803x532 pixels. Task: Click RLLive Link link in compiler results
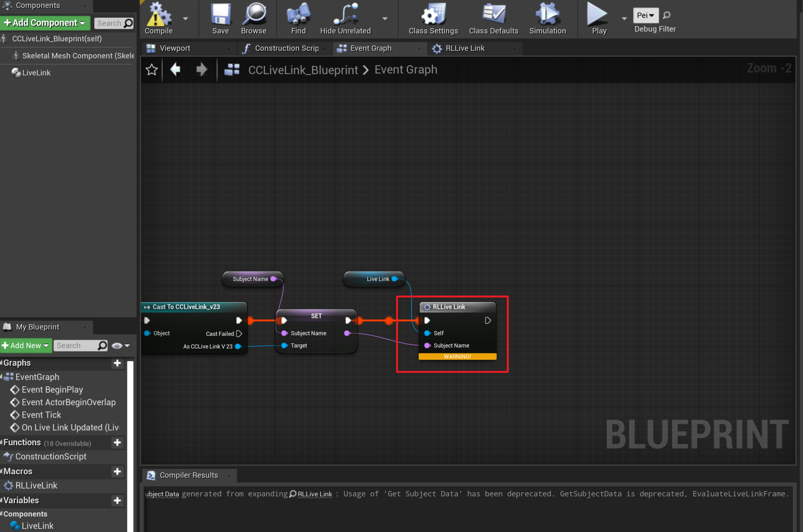coord(315,494)
